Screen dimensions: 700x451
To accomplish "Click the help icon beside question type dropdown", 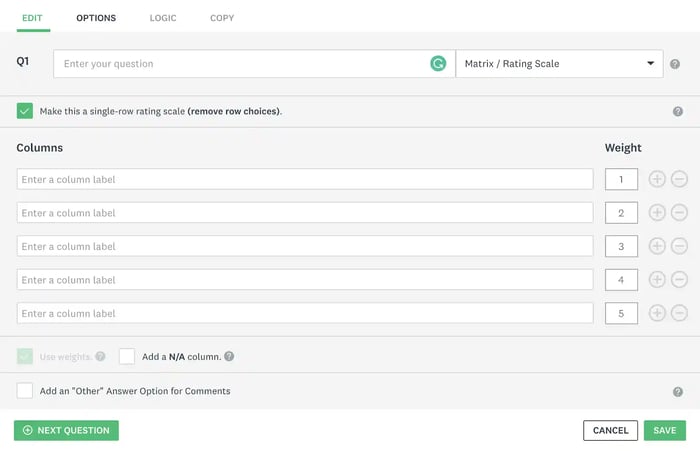I will point(676,64).
